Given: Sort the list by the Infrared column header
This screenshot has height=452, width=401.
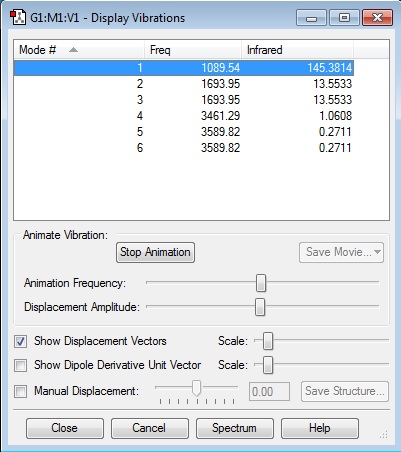Looking at the screenshot, I should pyautogui.click(x=297, y=50).
